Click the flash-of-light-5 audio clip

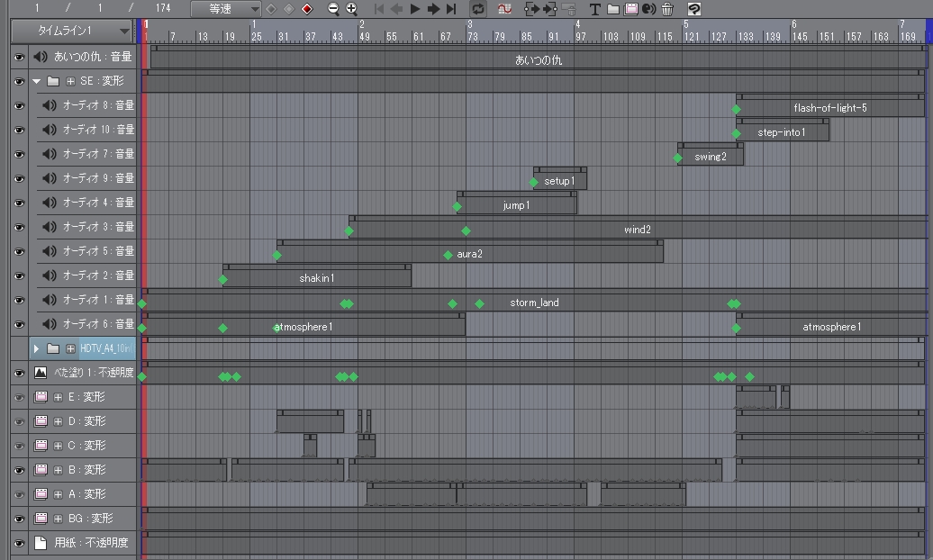tap(829, 108)
